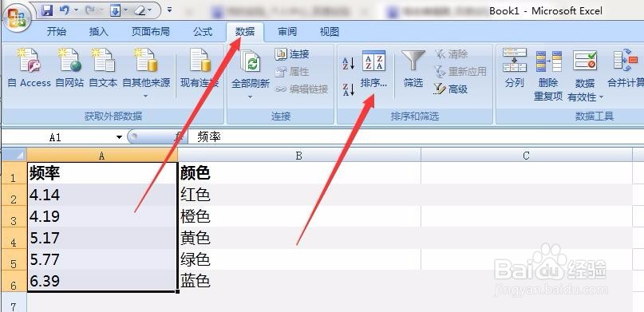This screenshot has width=644, height=312.
Task: Click cell containing 绿色
Action: [x=299, y=259]
